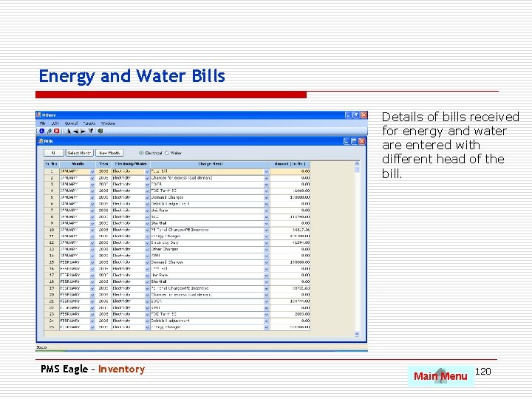Click the Select Month button

[79, 153]
